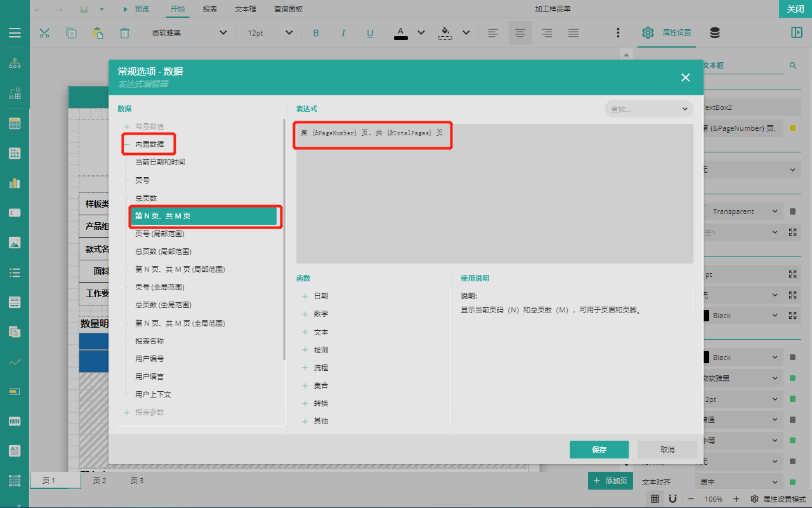The height and width of the screenshot is (508, 812).
Task: Switch to the 页 2 page tab
Action: 100,481
